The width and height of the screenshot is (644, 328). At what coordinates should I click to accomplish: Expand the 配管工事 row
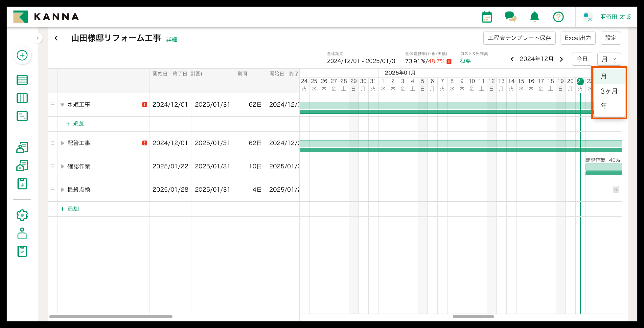(62, 143)
